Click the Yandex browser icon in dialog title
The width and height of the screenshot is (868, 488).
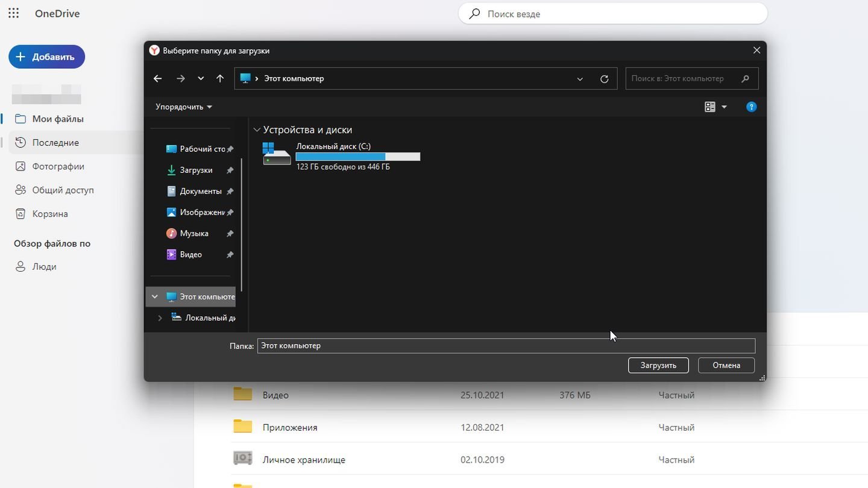click(154, 51)
